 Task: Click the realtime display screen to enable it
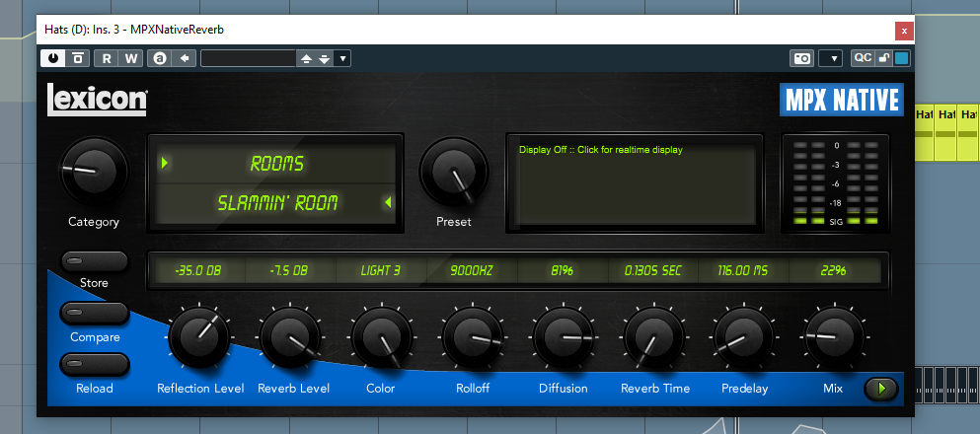(x=635, y=182)
